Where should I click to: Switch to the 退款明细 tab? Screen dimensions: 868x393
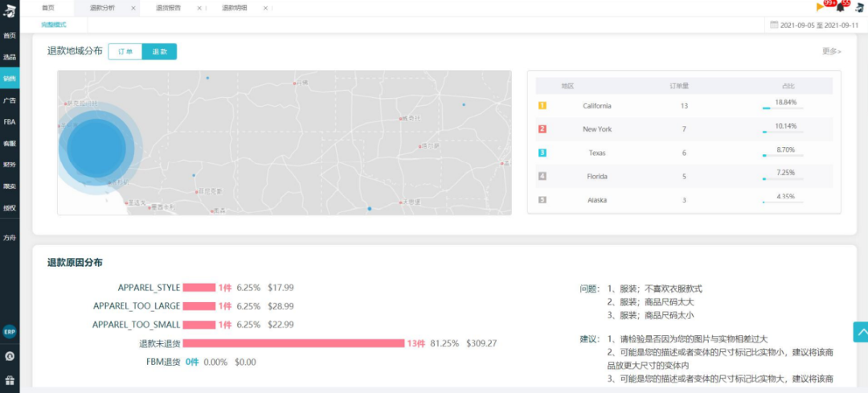(234, 8)
